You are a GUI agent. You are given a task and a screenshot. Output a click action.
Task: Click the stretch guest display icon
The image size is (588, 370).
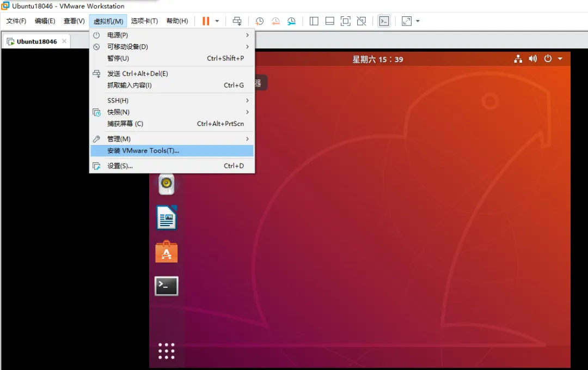[x=407, y=21]
